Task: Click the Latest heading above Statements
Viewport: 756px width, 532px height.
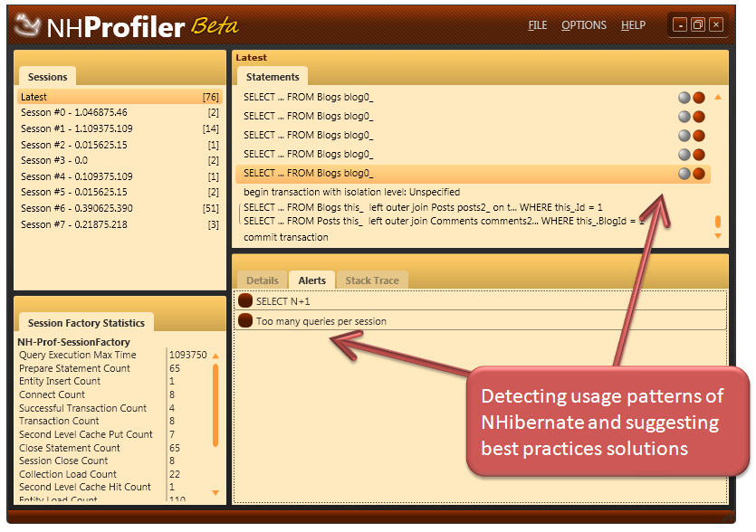Action: point(251,57)
